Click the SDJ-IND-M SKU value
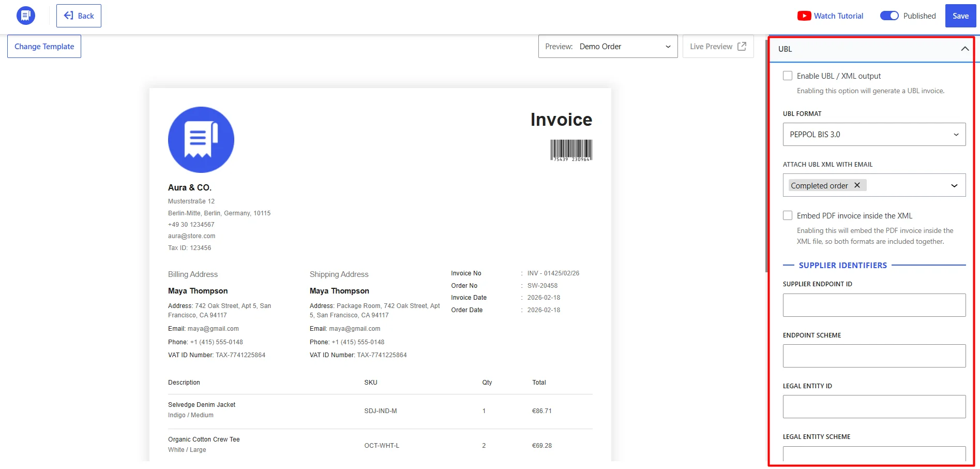This screenshot has width=980, height=469. (381, 411)
